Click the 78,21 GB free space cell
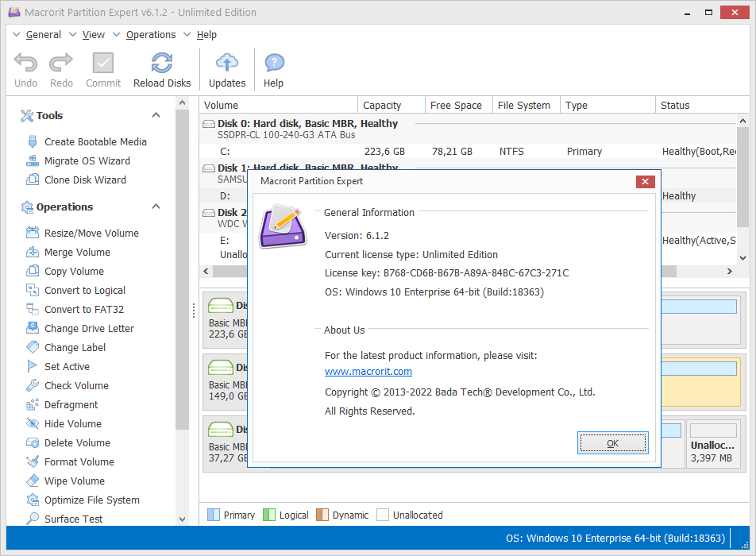The width and height of the screenshot is (756, 556). click(452, 152)
